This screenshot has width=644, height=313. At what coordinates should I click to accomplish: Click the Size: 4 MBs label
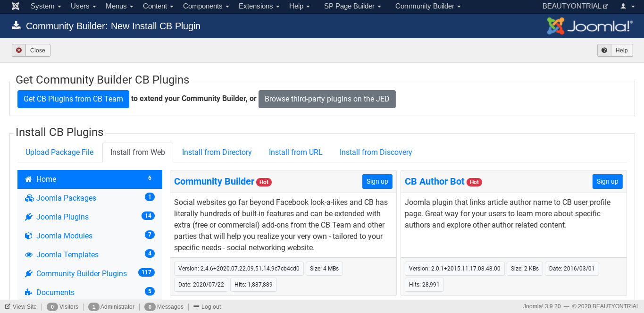(324, 269)
